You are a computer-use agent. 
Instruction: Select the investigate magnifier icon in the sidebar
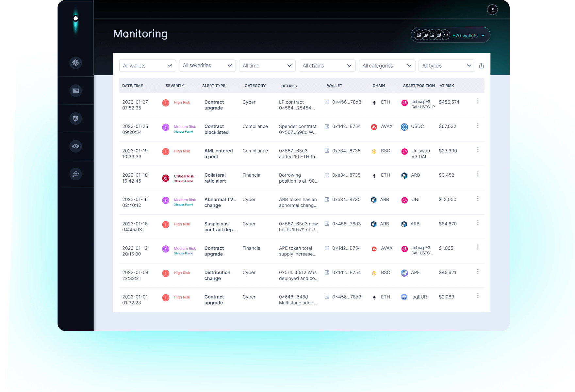[75, 174]
